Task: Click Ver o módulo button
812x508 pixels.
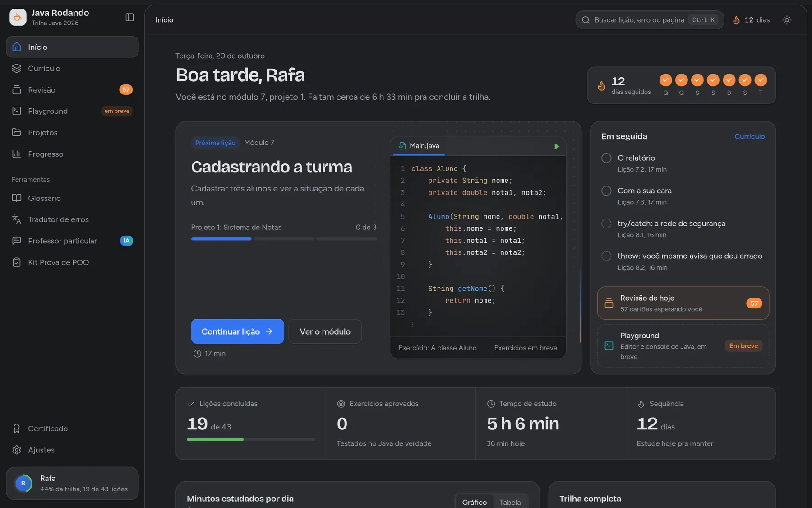Action: pos(325,331)
